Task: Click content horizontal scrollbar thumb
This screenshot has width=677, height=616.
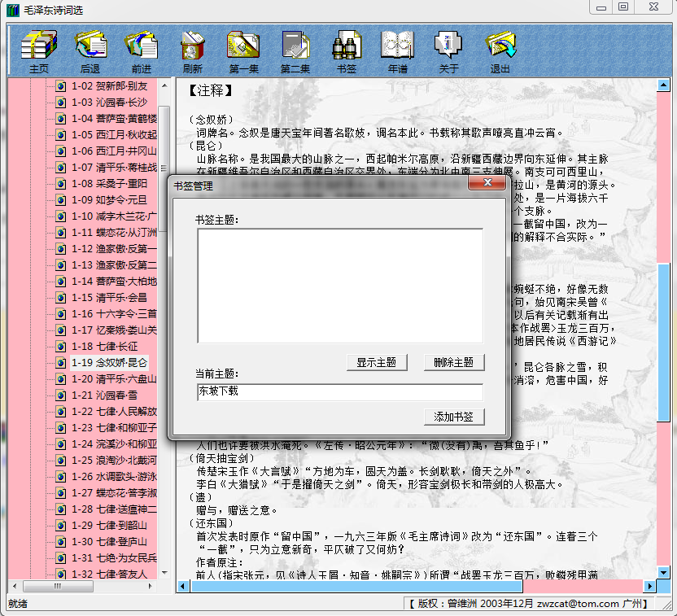Action: click(x=356, y=586)
